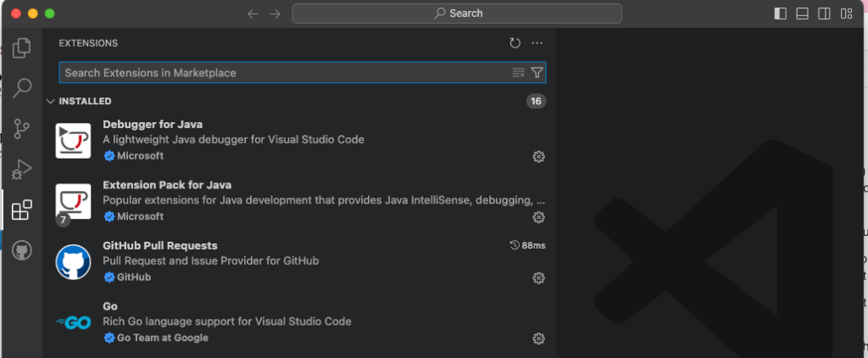Click the Extensions icon in activity bar
This screenshot has height=358, width=868.
(22, 210)
